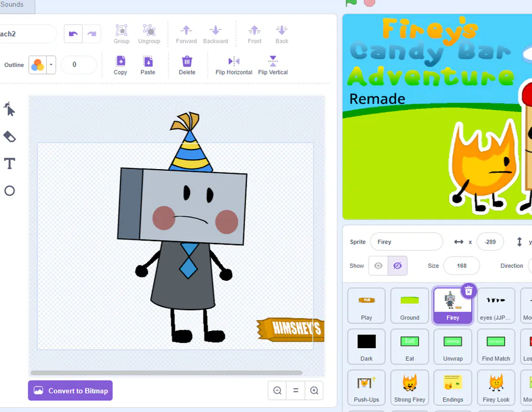
Task: Select the Text tool
Action: [9, 164]
